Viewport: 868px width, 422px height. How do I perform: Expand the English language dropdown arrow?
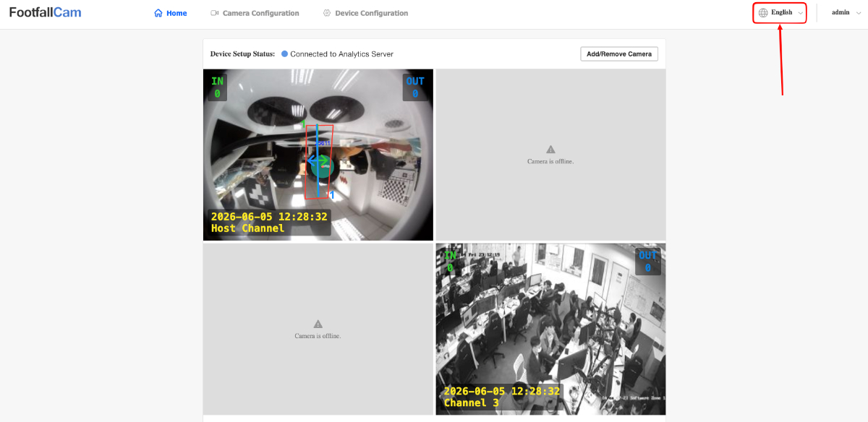[800, 13]
